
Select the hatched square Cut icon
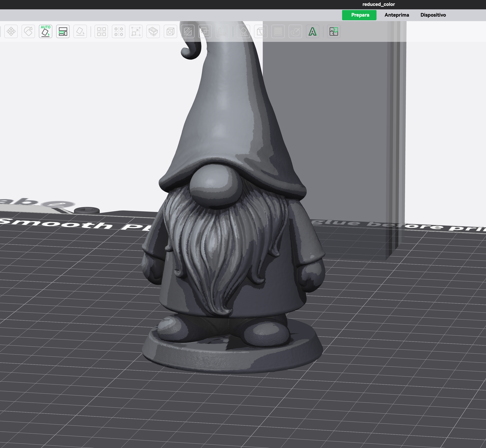tap(188, 31)
